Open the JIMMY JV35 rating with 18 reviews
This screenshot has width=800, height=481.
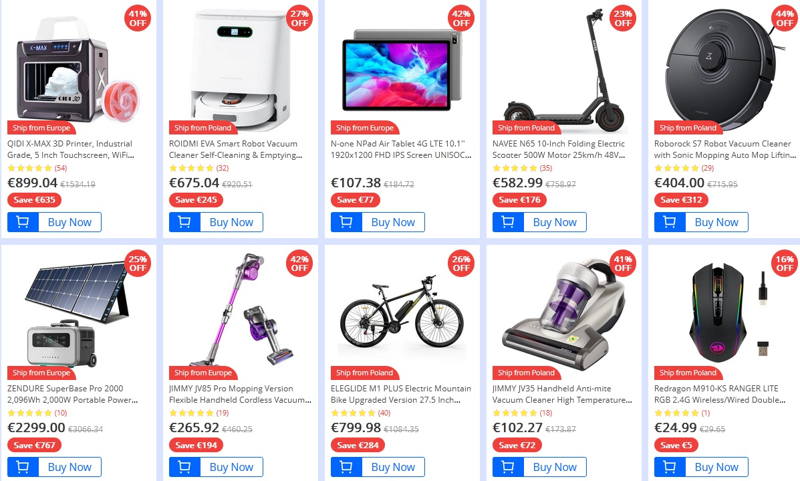522,413
